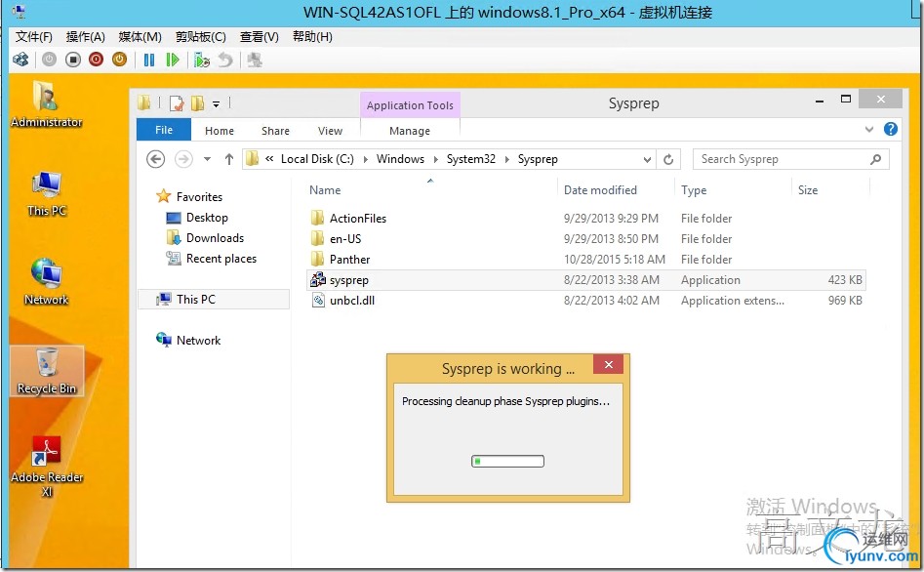This screenshot has width=924, height=572.
Task: Open the address bar history dropdown
Action: click(647, 159)
